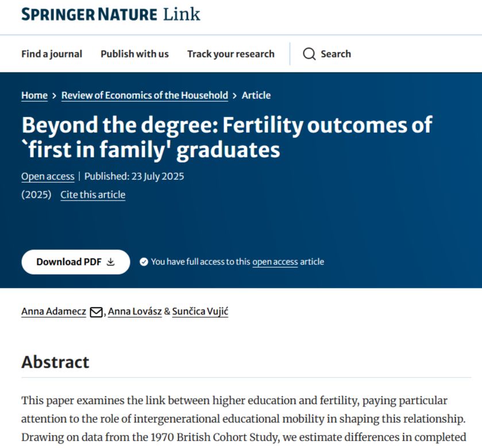Open Find a journal menu
Screen dimensions: 482x448
pos(52,54)
